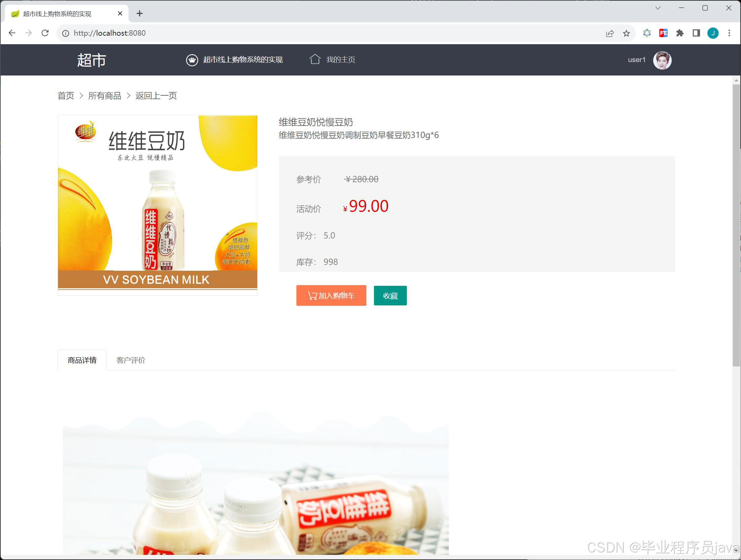
Task: Reload the page with refresh icon
Action: [x=45, y=33]
